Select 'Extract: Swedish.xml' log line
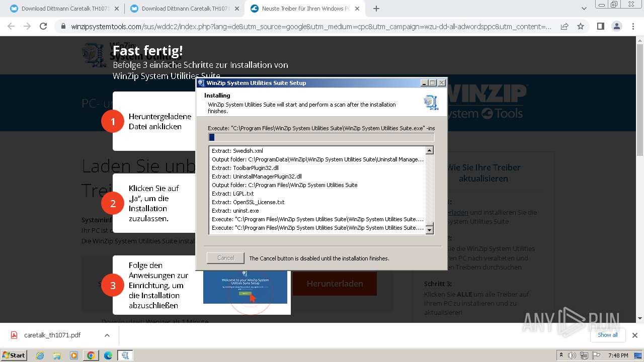This screenshot has width=644, height=362. click(x=237, y=151)
